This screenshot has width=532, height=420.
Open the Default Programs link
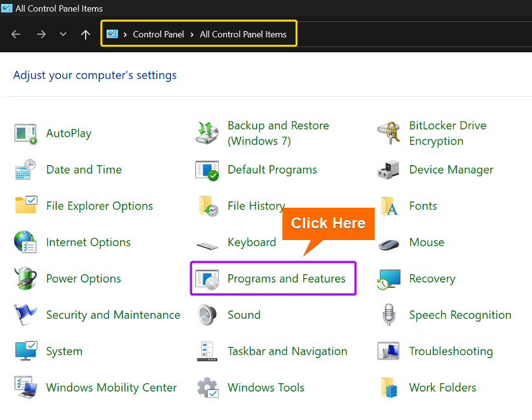tap(272, 170)
